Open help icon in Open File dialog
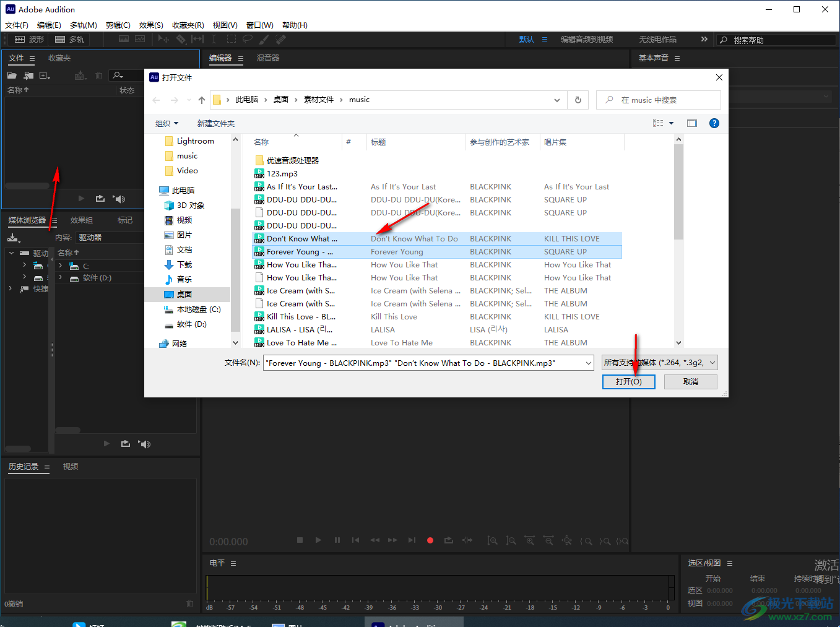Viewport: 840px width, 627px height. click(714, 123)
